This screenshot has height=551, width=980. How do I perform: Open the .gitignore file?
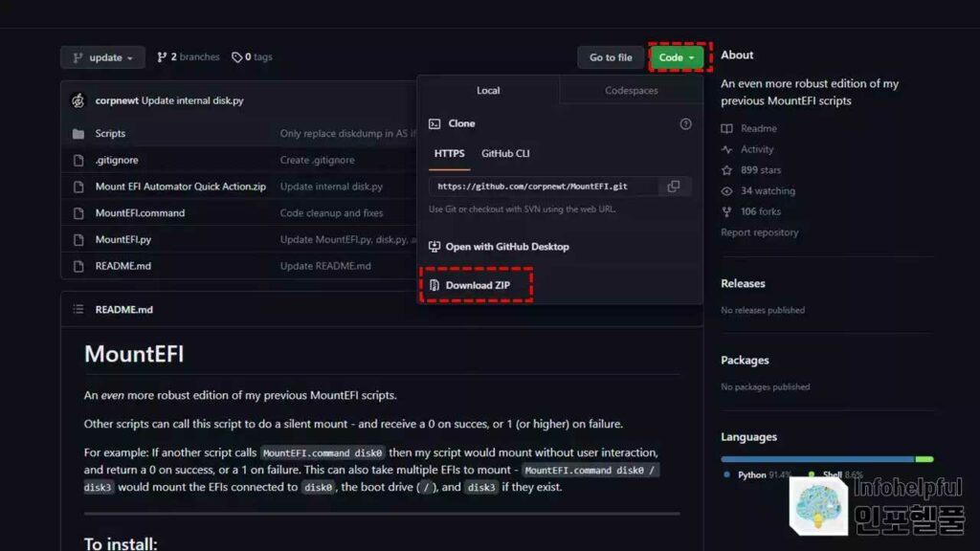tap(117, 160)
